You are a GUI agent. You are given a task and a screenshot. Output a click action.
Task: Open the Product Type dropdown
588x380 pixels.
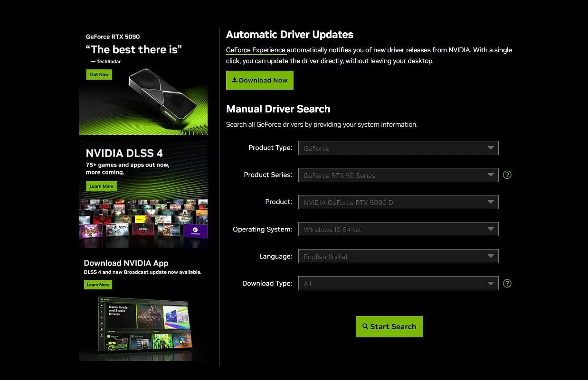pyautogui.click(x=398, y=148)
